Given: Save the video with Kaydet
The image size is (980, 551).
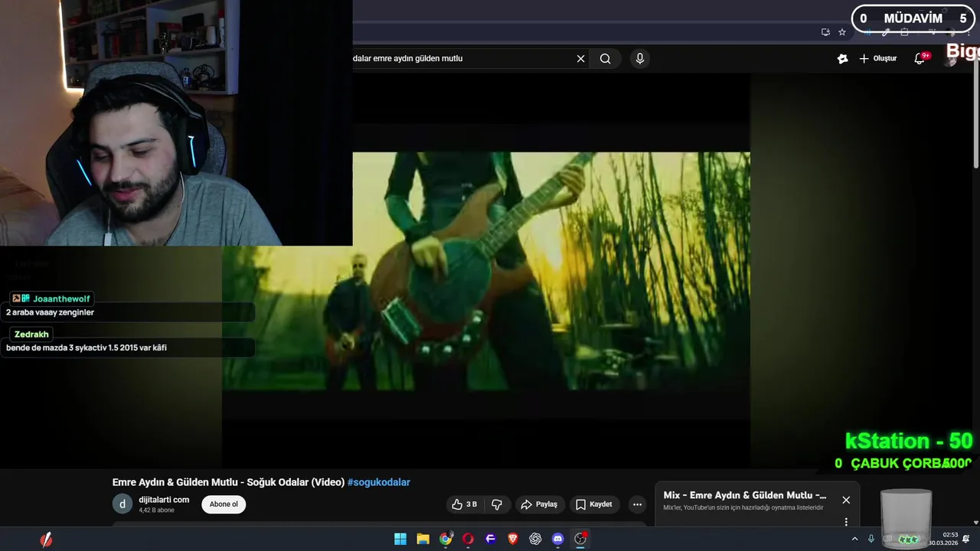Looking at the screenshot, I should [x=594, y=504].
